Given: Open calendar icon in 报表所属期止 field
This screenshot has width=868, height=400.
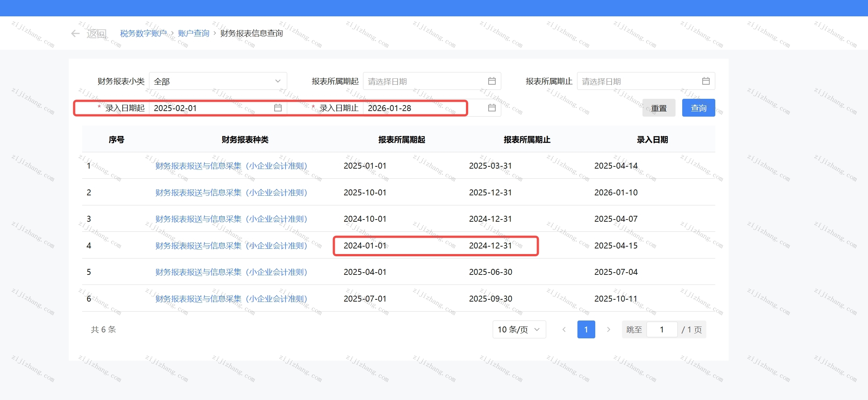Looking at the screenshot, I should [706, 81].
